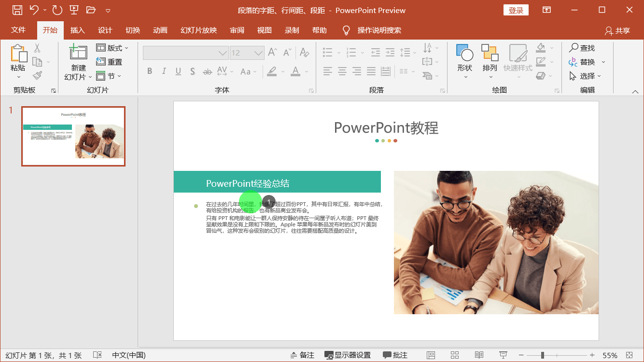Viewport: 644px width, 362px height.
Task: Toggle left text alignment
Action: tap(328, 71)
